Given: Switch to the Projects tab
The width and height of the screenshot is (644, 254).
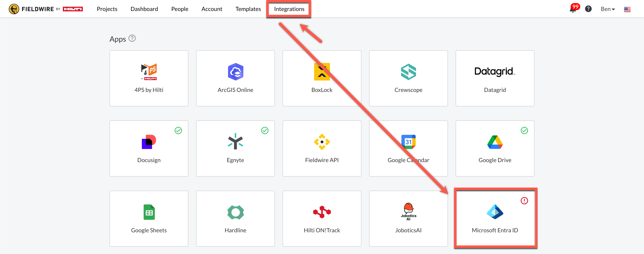Looking at the screenshot, I should tap(107, 9).
